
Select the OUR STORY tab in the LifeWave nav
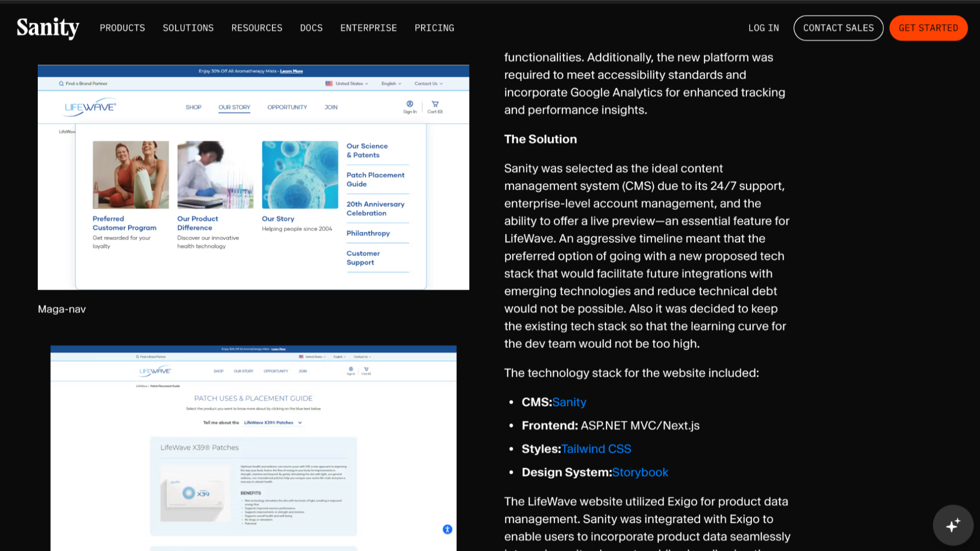pyautogui.click(x=234, y=107)
